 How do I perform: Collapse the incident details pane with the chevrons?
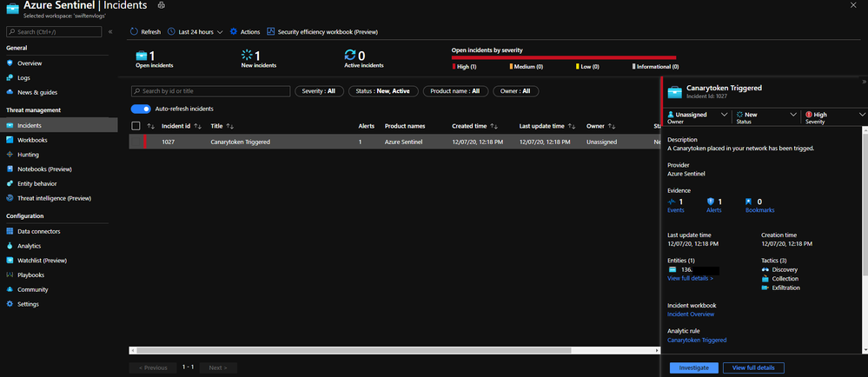[x=865, y=82]
